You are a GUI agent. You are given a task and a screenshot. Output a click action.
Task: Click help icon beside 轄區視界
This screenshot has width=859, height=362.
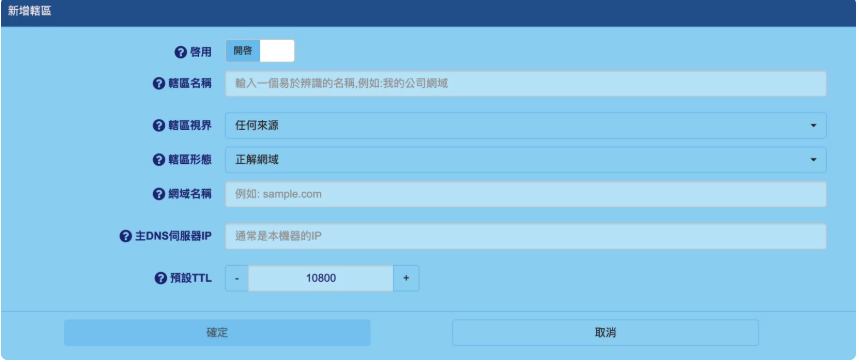(x=158, y=125)
